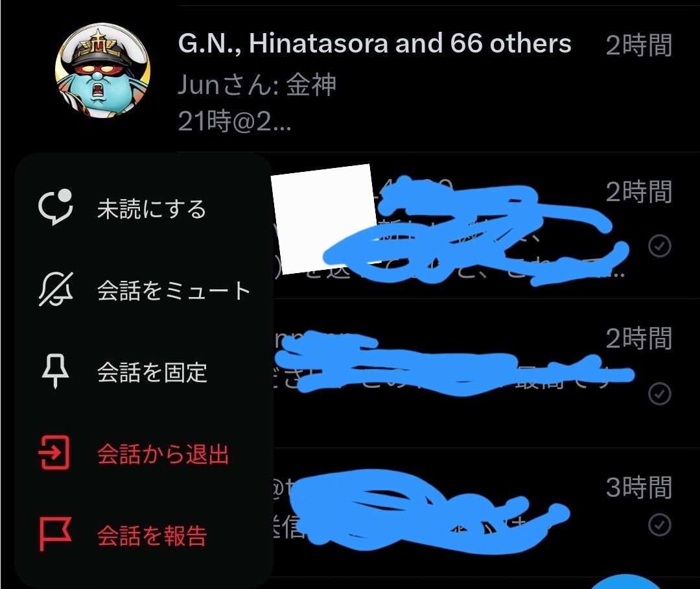Image resolution: width=700 pixels, height=589 pixels.
Task: Select 会話を固定 option
Action: tap(143, 371)
